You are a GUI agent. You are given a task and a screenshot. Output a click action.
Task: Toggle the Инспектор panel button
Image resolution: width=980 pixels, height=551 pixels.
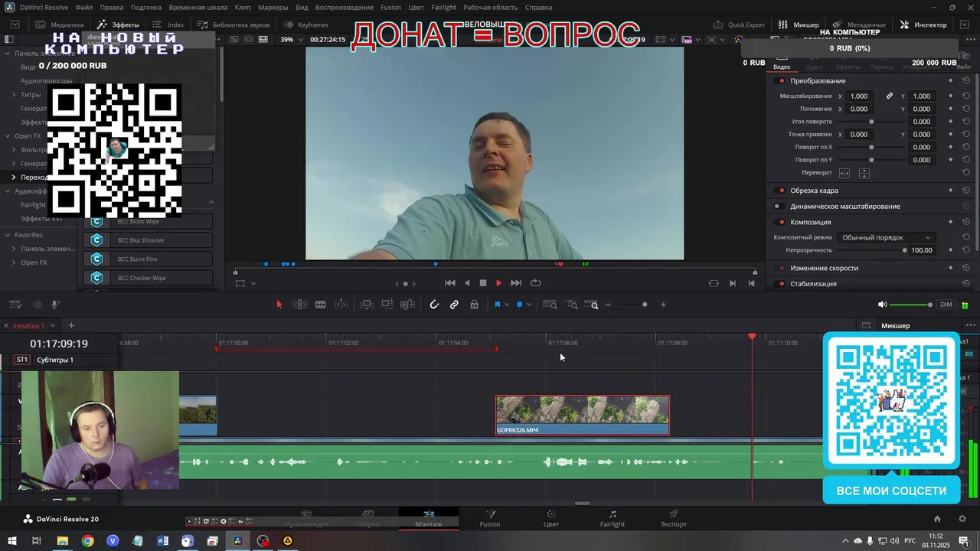924,24
